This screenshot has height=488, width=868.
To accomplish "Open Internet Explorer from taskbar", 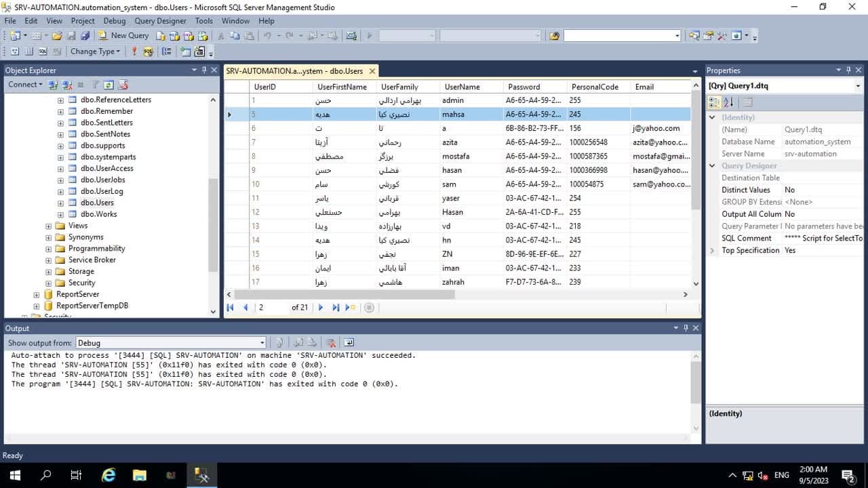I will (x=108, y=475).
